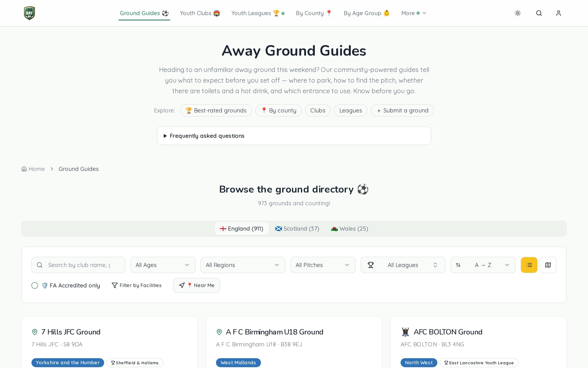Viewport: 588px width, 368px height.
Task: Click the AFC Bolton club crest icon
Action: coord(405,332)
